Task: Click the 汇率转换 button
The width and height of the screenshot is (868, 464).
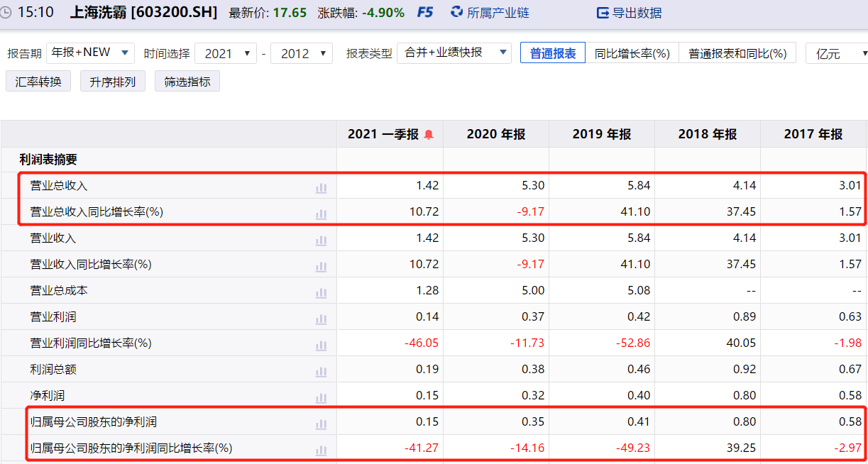Action: 38,82
